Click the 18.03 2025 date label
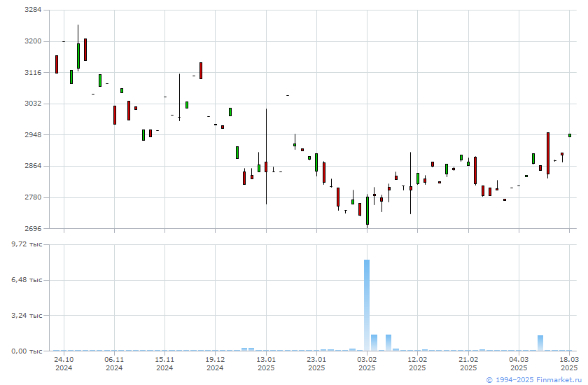Viewport: 588px width, 385px height. [569, 363]
